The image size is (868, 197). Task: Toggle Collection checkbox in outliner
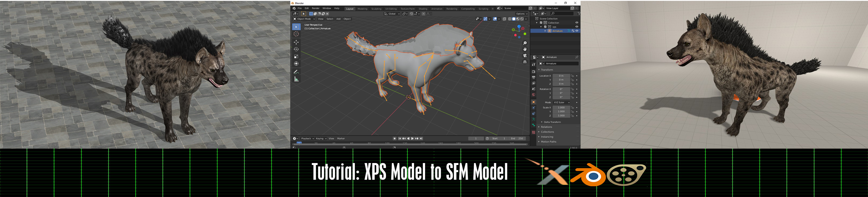[x=541, y=23]
